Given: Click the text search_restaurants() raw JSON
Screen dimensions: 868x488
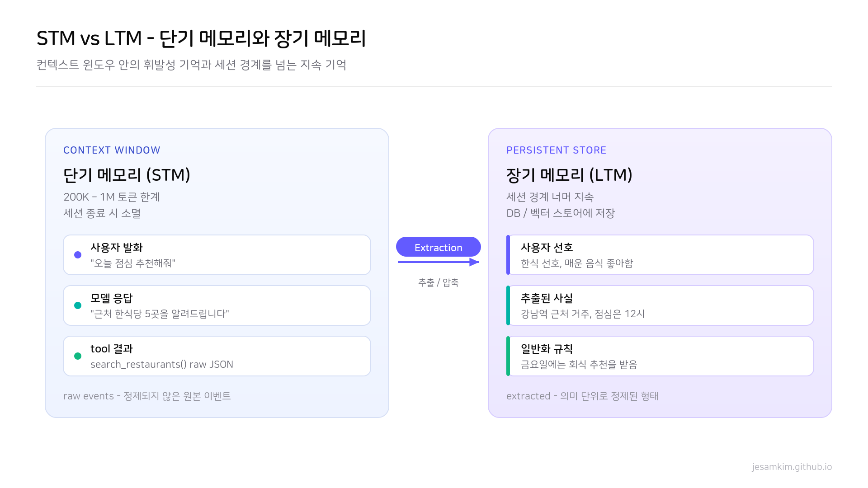Looking at the screenshot, I should tap(162, 364).
